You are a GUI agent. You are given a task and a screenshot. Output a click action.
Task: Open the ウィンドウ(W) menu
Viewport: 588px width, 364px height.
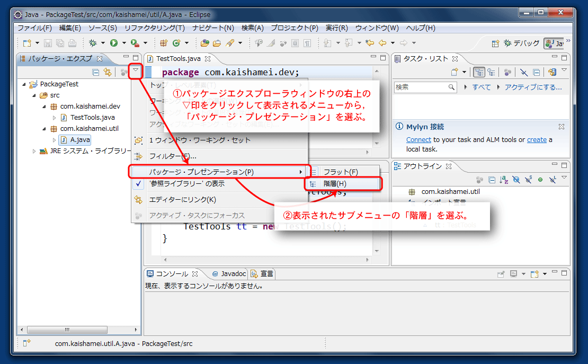(x=377, y=28)
